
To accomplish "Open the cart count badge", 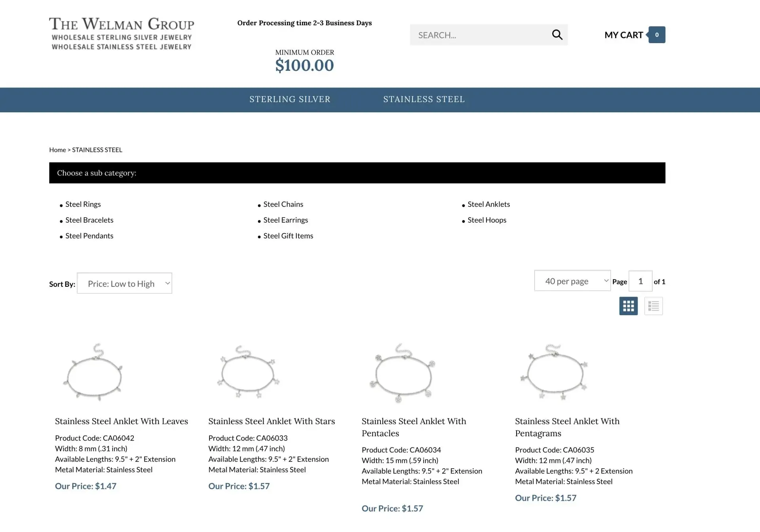I will (656, 35).
